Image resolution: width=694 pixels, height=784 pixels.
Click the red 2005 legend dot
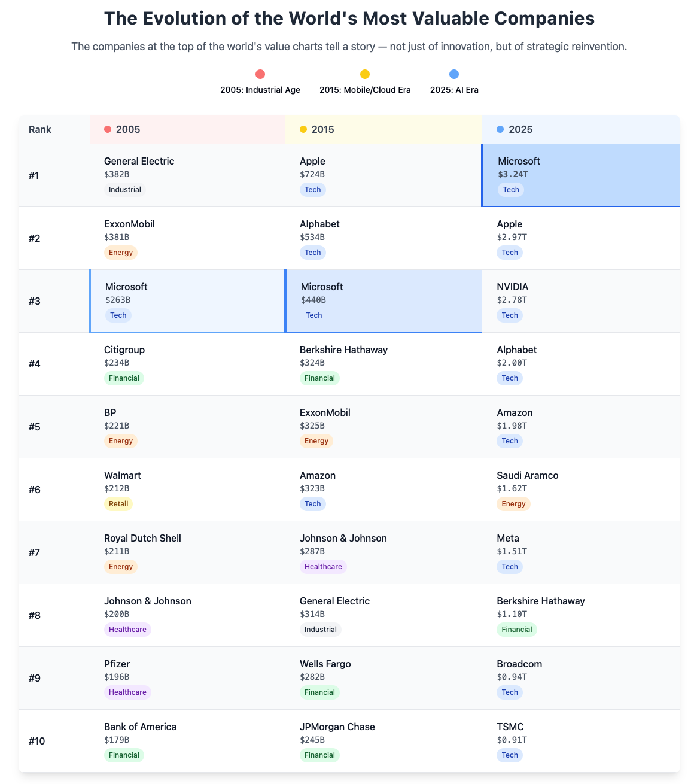pos(260,74)
